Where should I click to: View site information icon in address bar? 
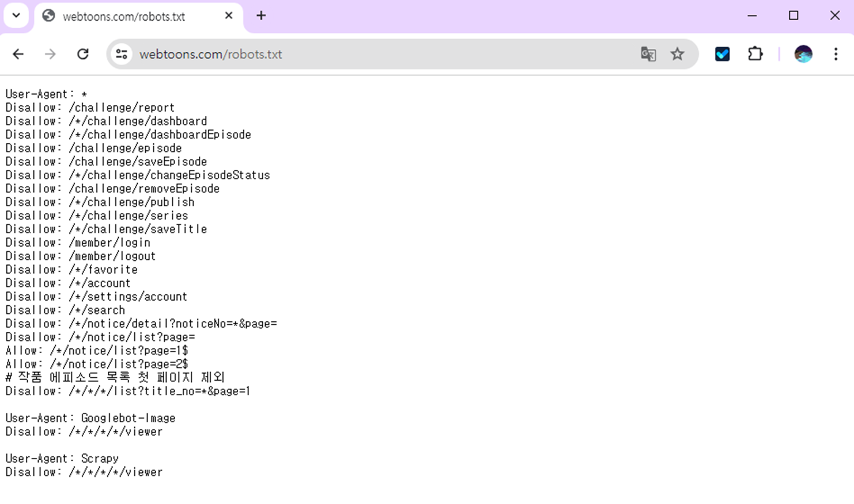[122, 54]
